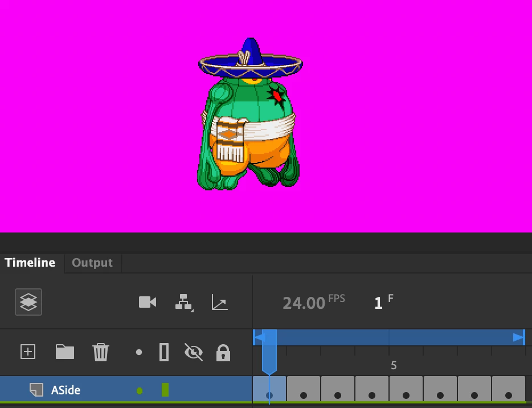Select the Timeline tab
Image resolution: width=532 pixels, height=408 pixels.
pyautogui.click(x=30, y=263)
